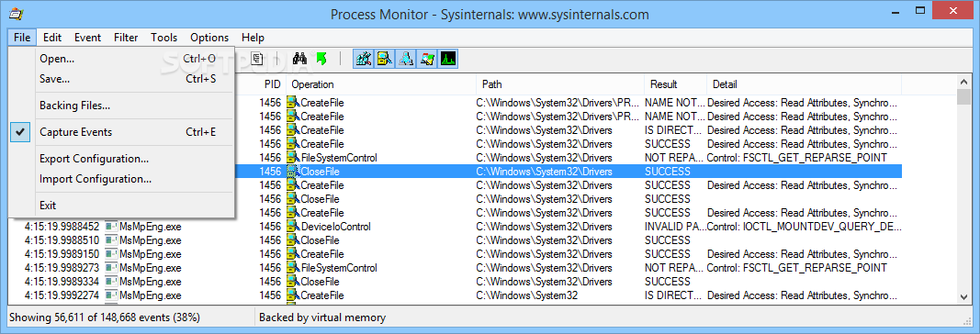Toggle Show Registry Activity toolbar icon
The height and width of the screenshot is (334, 980).
[x=363, y=59]
